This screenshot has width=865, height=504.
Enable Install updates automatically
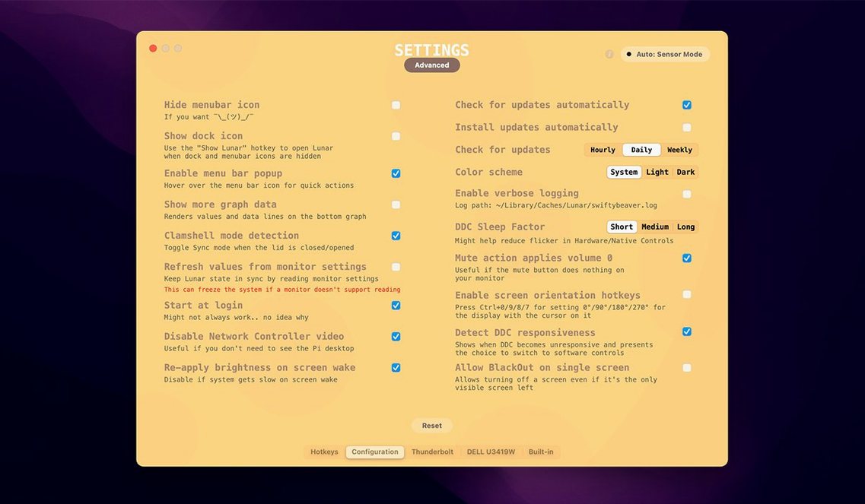687,128
